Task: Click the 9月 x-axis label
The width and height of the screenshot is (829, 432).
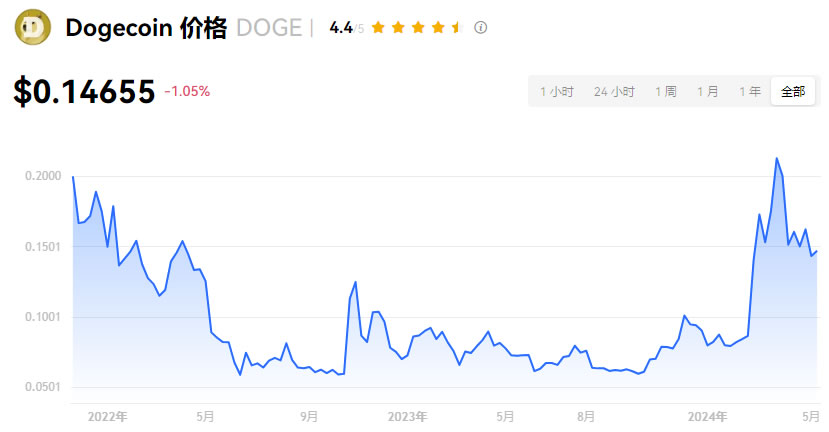Action: coord(309,417)
